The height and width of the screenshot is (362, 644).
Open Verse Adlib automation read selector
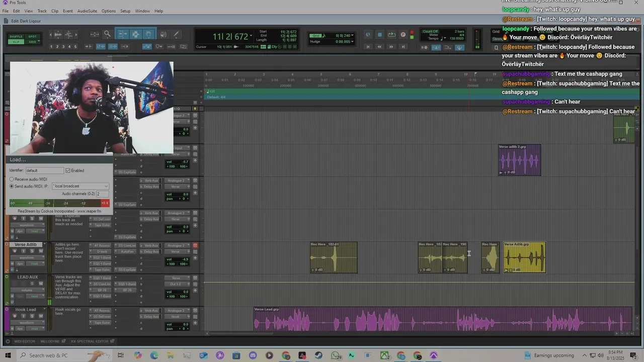(35, 263)
